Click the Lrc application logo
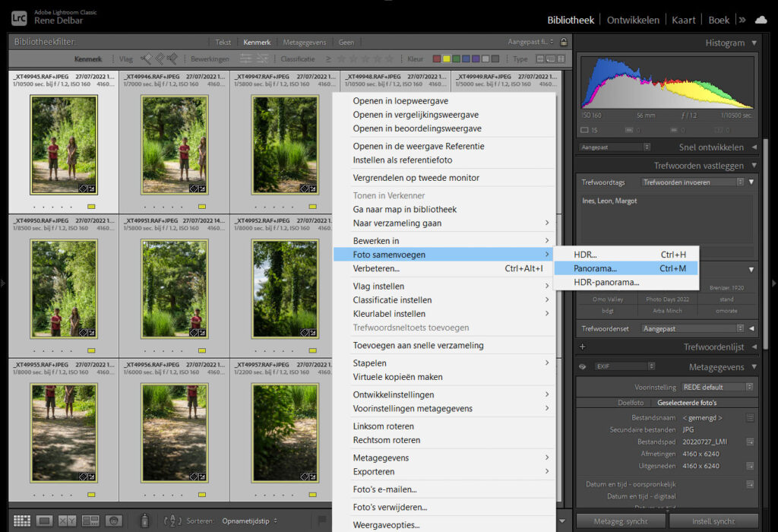The image size is (778, 532). coord(19,18)
